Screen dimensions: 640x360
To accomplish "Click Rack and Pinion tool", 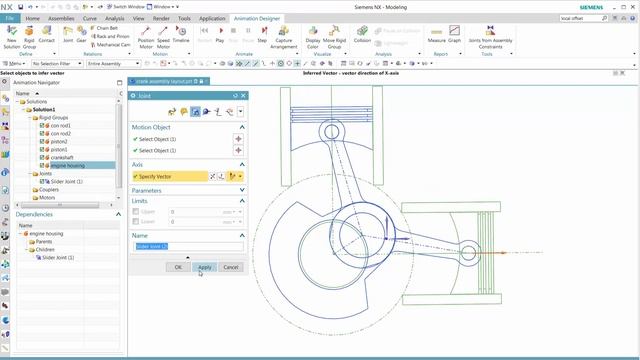I will pyautogui.click(x=110, y=36).
